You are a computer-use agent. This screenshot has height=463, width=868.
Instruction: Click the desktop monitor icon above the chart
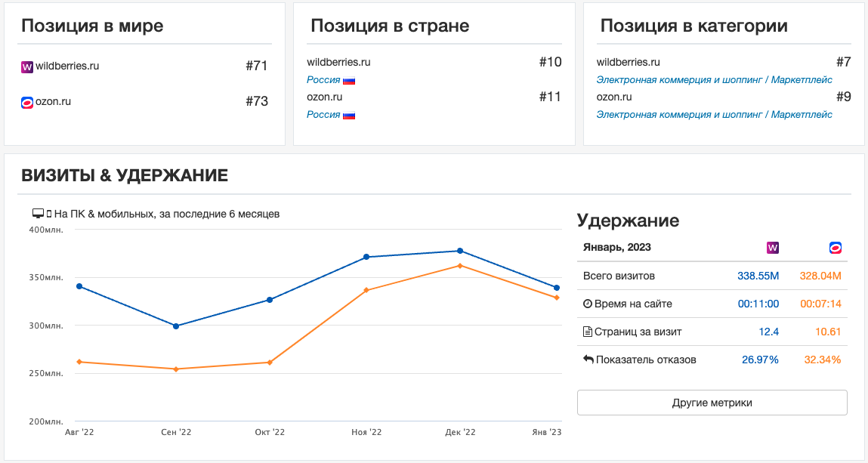[x=39, y=214]
